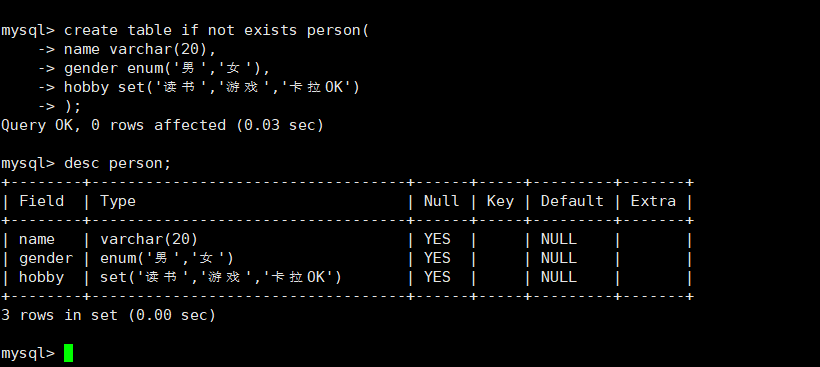820x367 pixels.
Task: Click the 'gender' field name in table output
Action: click(x=46, y=259)
